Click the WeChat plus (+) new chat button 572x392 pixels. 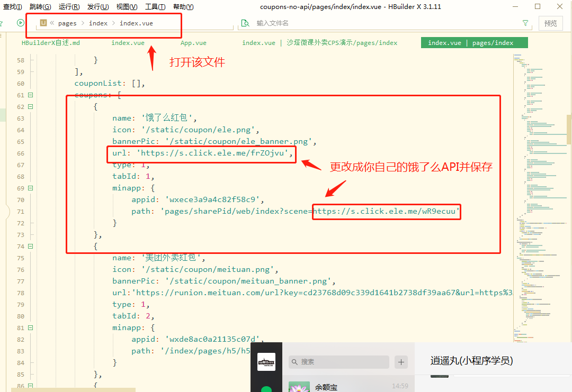[x=401, y=362]
